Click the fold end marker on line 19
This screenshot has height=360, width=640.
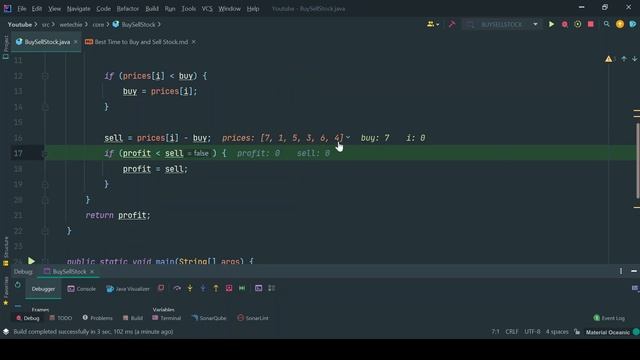(x=45, y=184)
